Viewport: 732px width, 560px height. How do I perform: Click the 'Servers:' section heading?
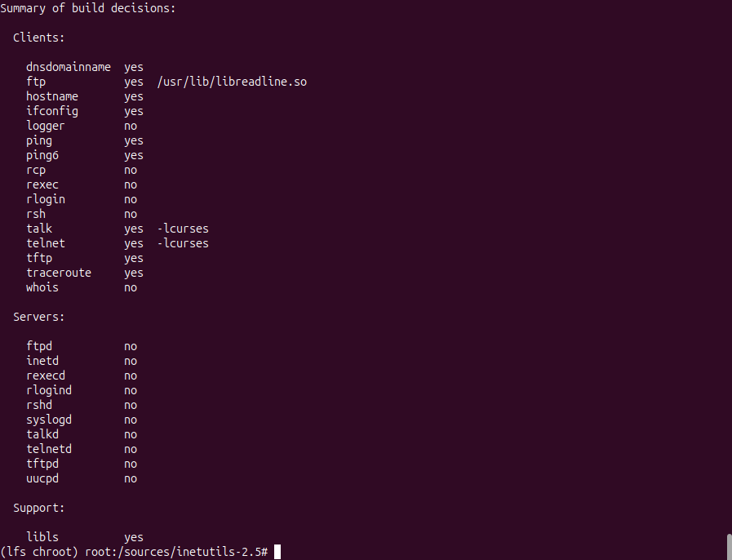click(x=39, y=317)
